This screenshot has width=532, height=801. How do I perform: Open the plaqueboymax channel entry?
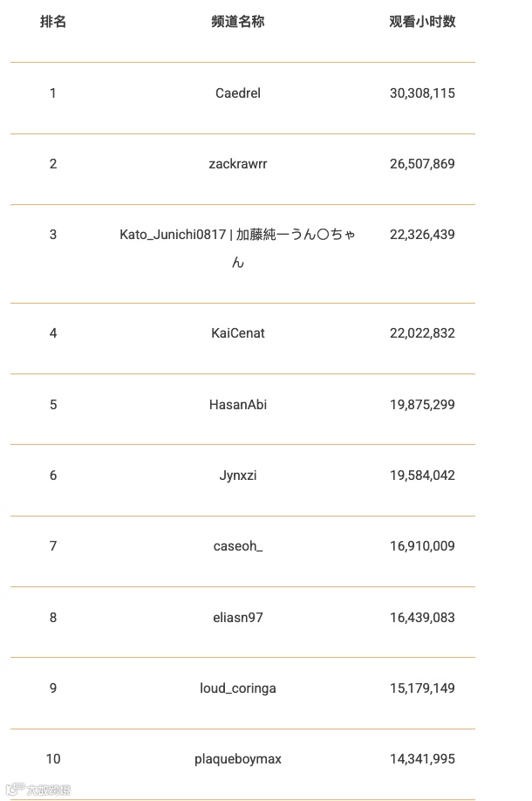238,759
